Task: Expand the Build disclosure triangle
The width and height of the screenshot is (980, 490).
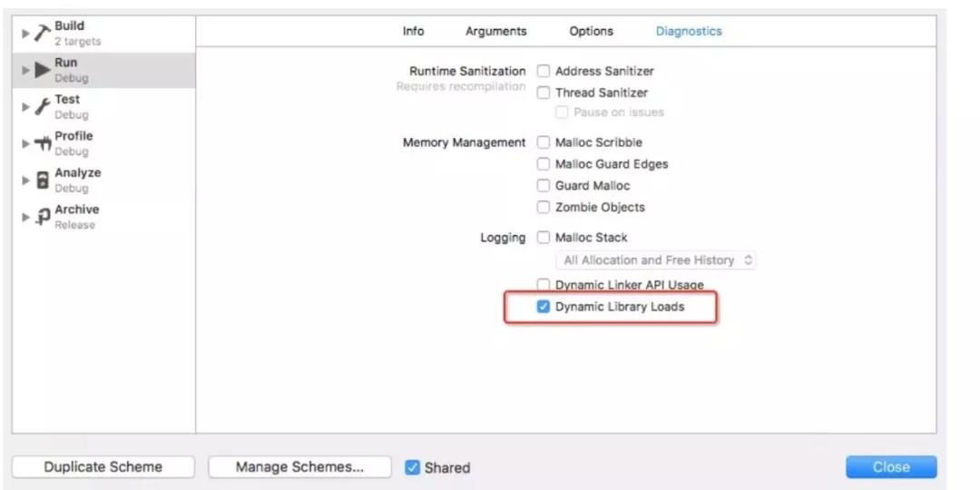Action: click(26, 34)
